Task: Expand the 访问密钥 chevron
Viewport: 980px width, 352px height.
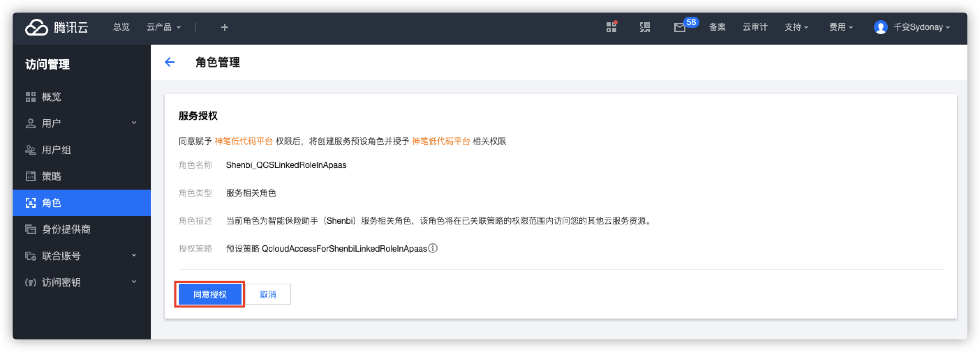Action: tap(134, 282)
